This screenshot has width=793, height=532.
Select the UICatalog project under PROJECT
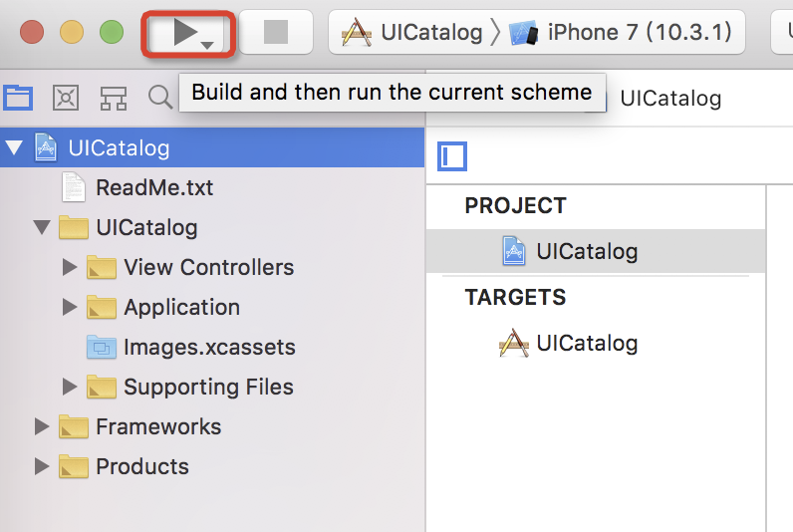pos(586,251)
